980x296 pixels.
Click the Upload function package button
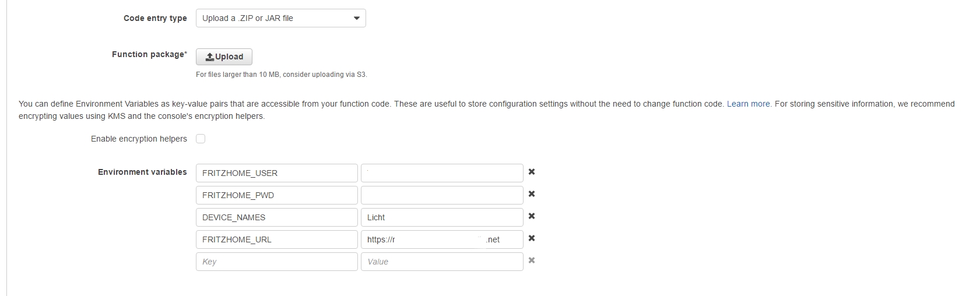pyautogui.click(x=224, y=57)
